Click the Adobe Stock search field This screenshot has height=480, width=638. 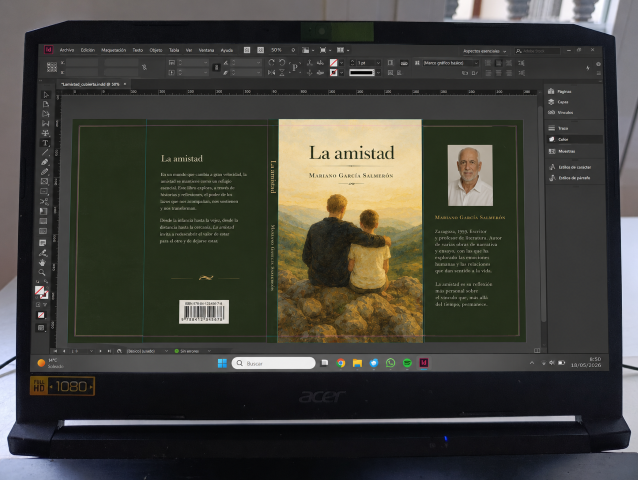[x=537, y=51]
